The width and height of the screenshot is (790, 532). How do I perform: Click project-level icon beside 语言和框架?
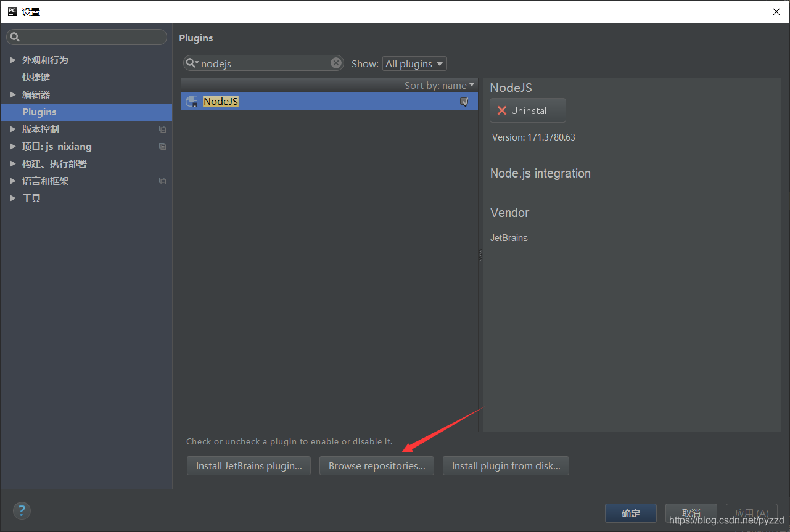point(163,181)
